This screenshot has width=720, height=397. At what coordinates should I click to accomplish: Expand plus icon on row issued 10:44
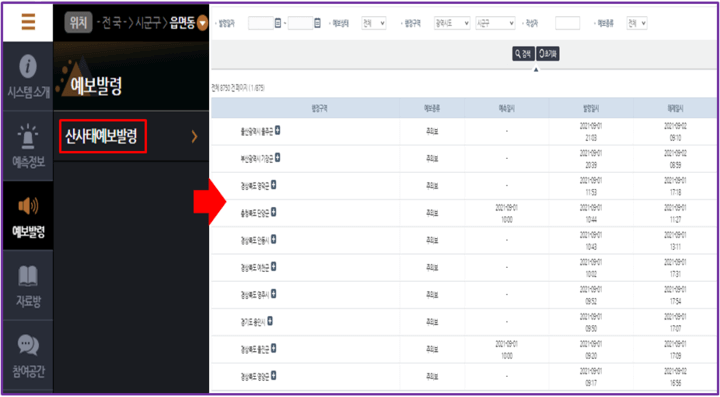tap(274, 212)
